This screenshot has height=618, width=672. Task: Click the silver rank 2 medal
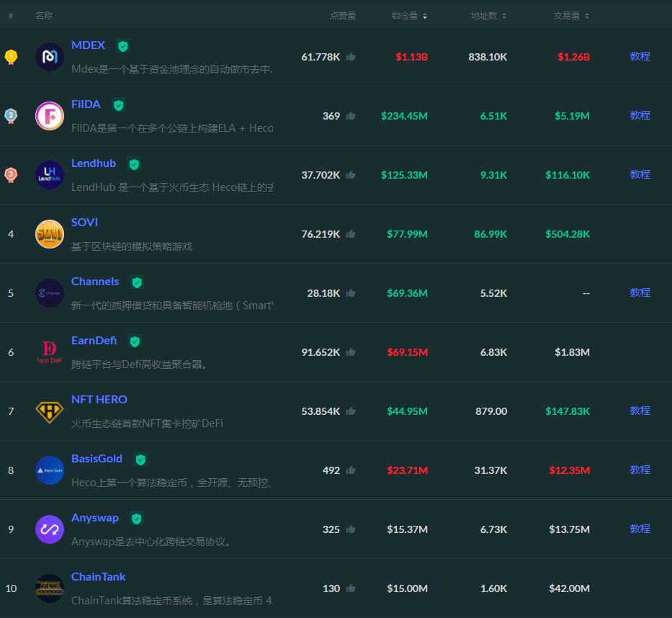pyautogui.click(x=11, y=116)
